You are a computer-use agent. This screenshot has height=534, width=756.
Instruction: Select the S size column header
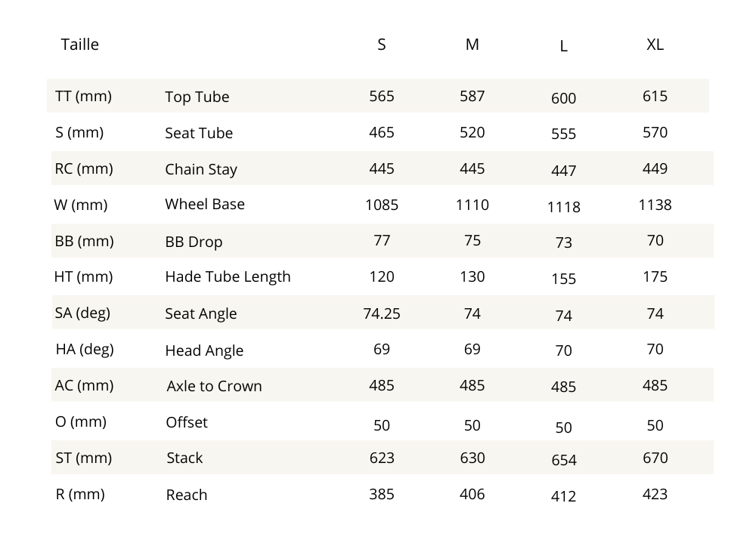(382, 45)
